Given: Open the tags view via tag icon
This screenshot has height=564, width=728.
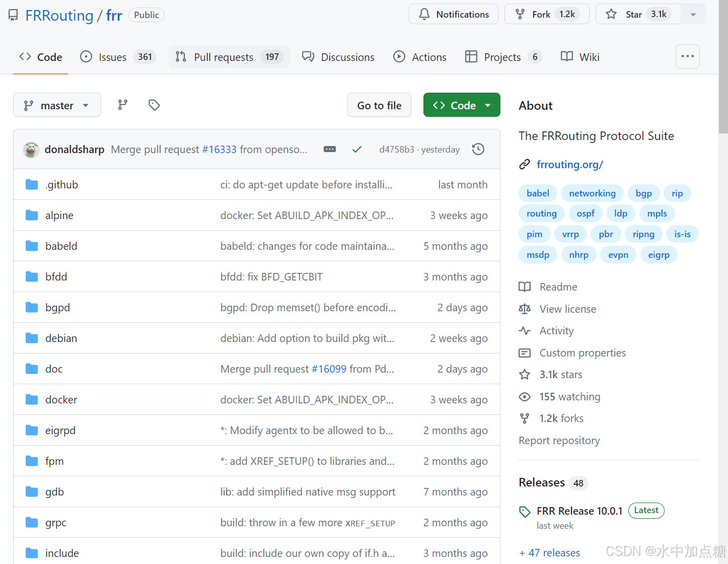Looking at the screenshot, I should (154, 105).
